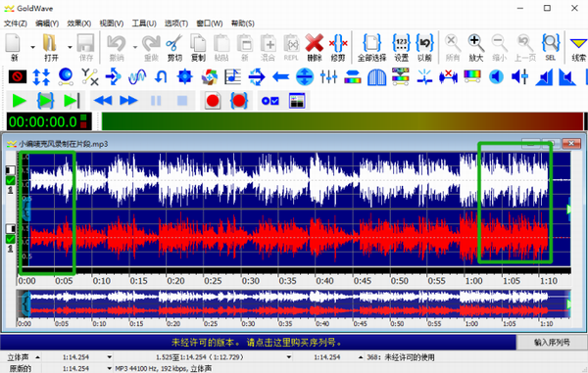Click the speaker with slider volume icon
This screenshot has height=373, width=588.
(x=519, y=76)
